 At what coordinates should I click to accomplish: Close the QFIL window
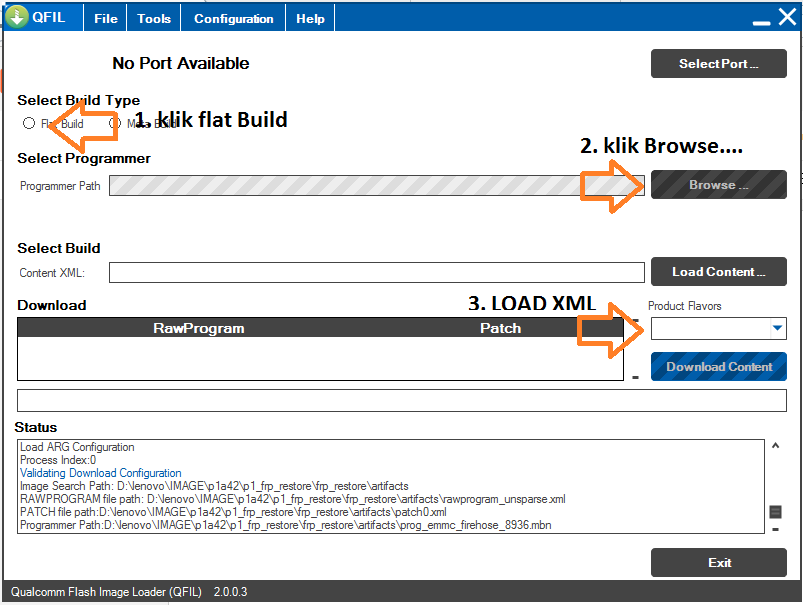pos(787,16)
